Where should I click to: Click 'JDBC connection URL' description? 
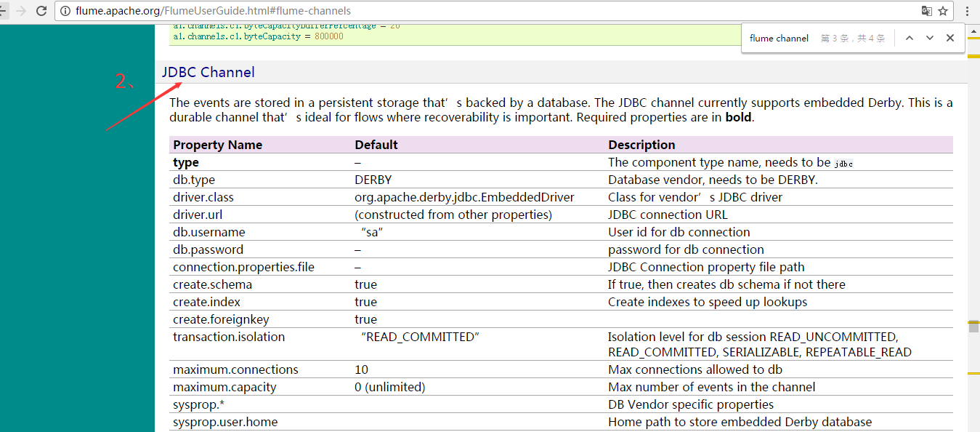click(x=668, y=215)
